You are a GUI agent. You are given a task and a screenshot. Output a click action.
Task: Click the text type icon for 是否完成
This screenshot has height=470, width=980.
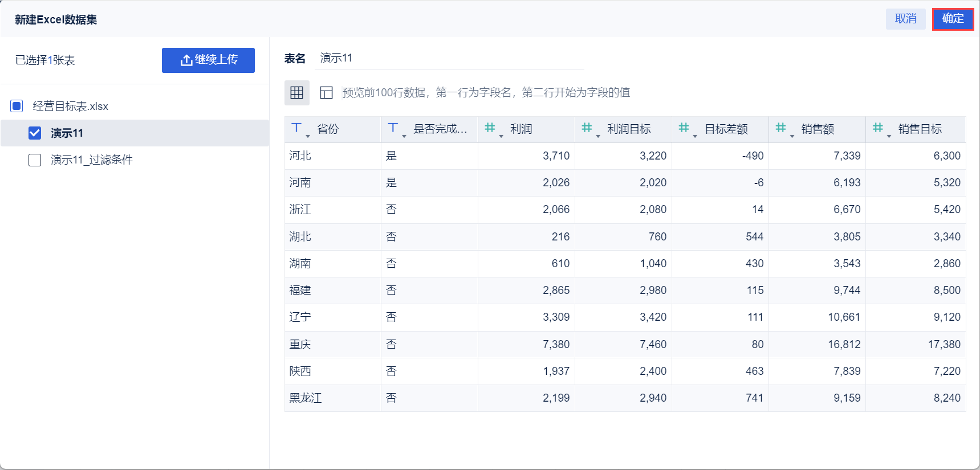pyautogui.click(x=393, y=129)
